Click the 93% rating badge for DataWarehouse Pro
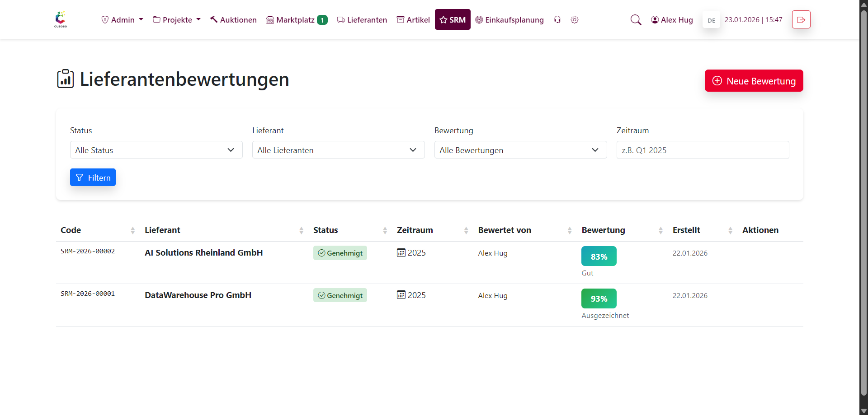Viewport: 868px width, 415px height. pyautogui.click(x=599, y=298)
